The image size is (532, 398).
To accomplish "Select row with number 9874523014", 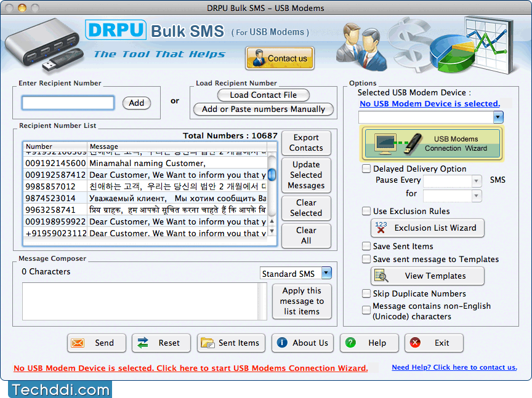I will pos(145,198).
